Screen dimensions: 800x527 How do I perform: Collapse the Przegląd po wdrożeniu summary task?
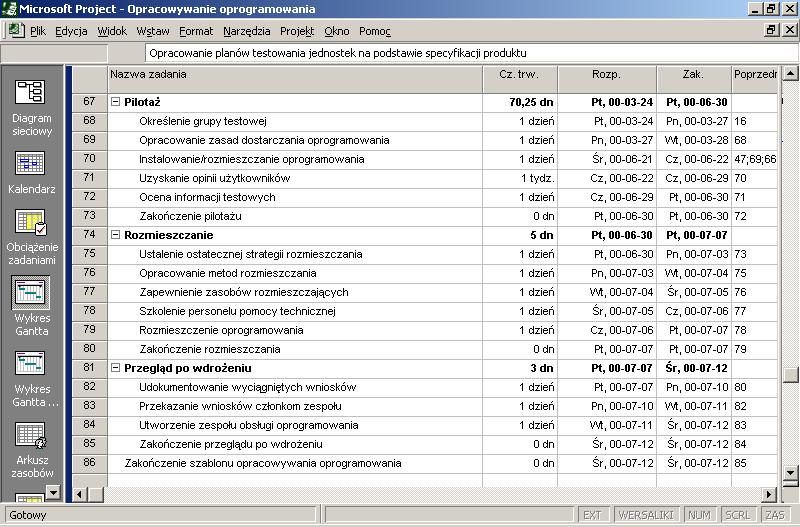[x=116, y=368]
